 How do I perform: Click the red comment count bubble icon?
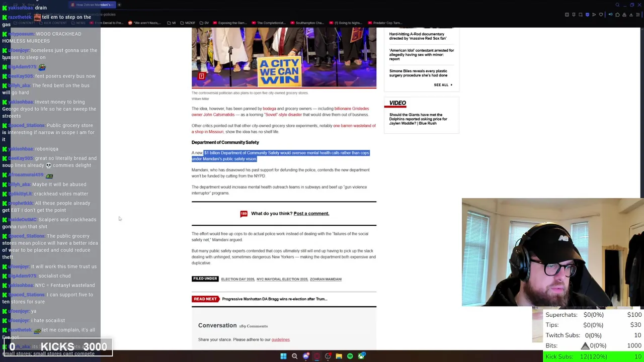coord(244,214)
